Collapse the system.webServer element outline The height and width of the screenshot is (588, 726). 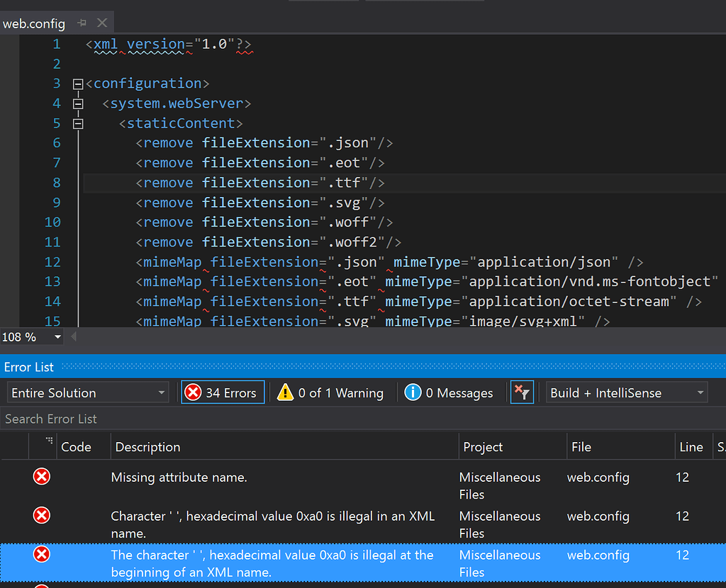[x=78, y=103]
